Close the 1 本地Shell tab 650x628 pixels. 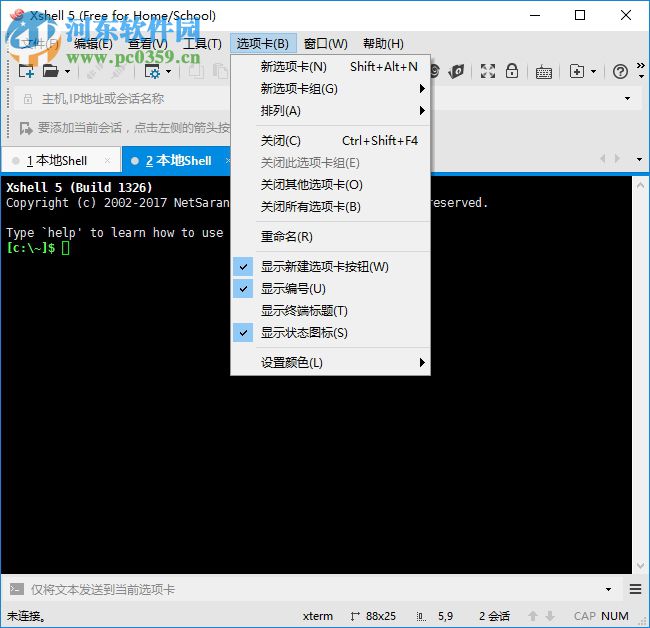click(x=107, y=160)
